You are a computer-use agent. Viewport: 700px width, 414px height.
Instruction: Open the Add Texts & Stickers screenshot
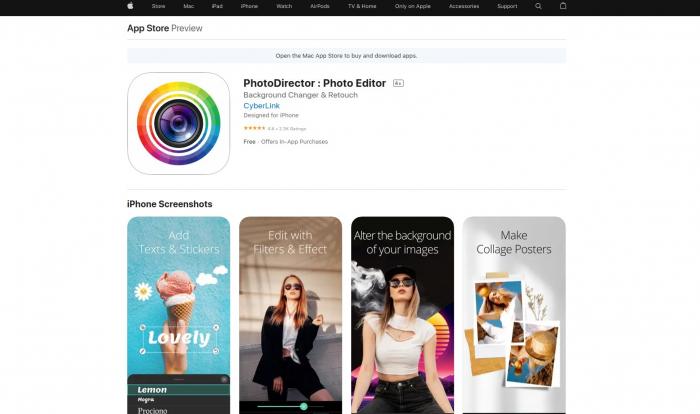coord(178,315)
